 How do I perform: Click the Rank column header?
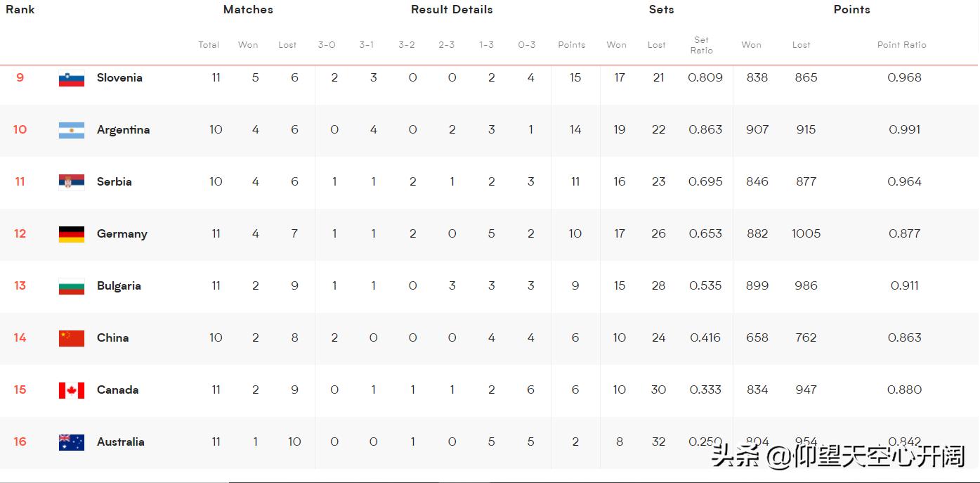[x=20, y=10]
